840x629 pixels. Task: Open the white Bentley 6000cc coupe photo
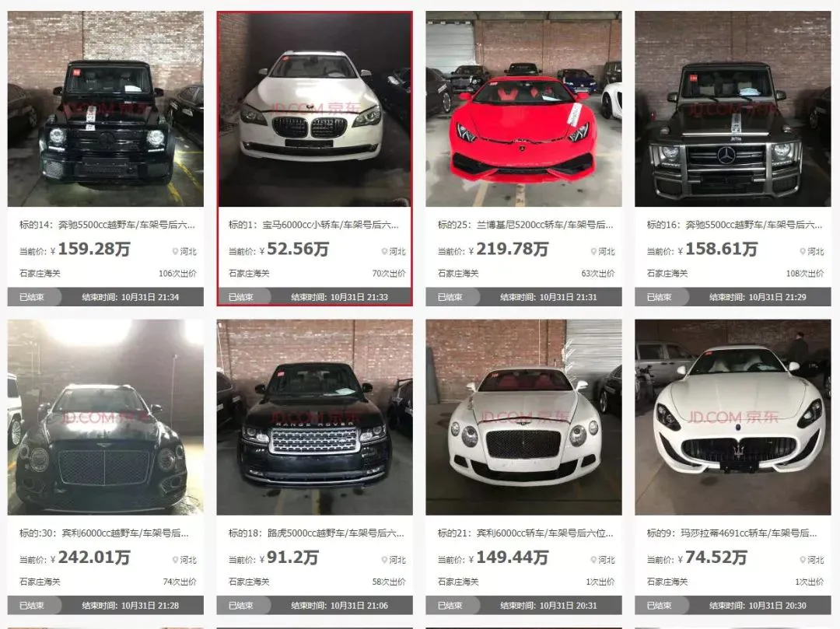pos(523,417)
